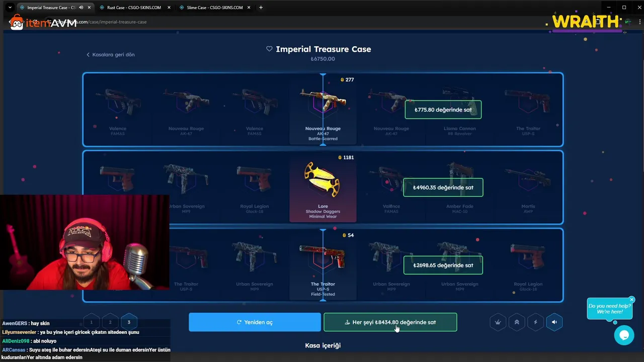The image size is (644, 362).
Task: Close the Slime Case tab
Action: tap(248, 8)
